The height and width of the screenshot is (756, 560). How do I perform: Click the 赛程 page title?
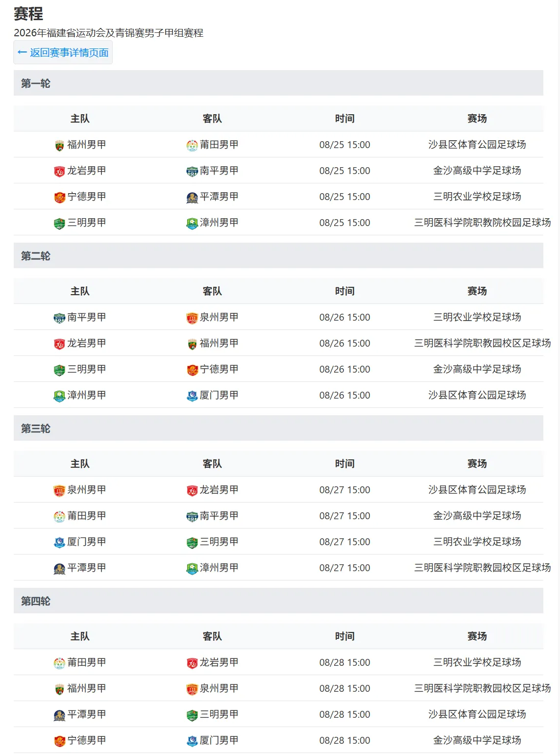coord(28,13)
